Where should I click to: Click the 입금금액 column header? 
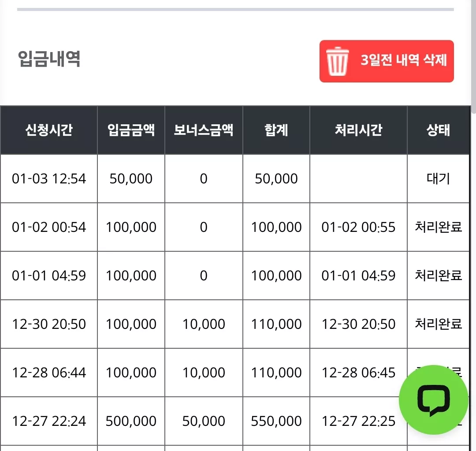click(131, 130)
